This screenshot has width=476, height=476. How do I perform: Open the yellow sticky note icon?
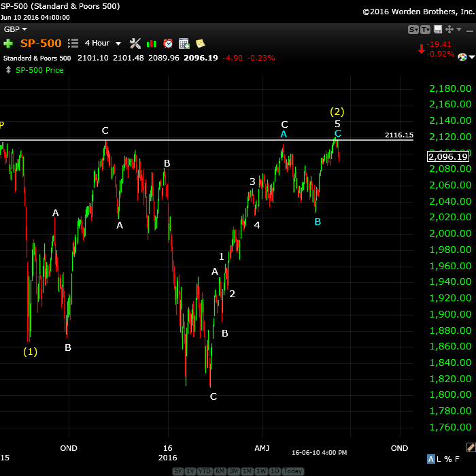click(x=201, y=44)
